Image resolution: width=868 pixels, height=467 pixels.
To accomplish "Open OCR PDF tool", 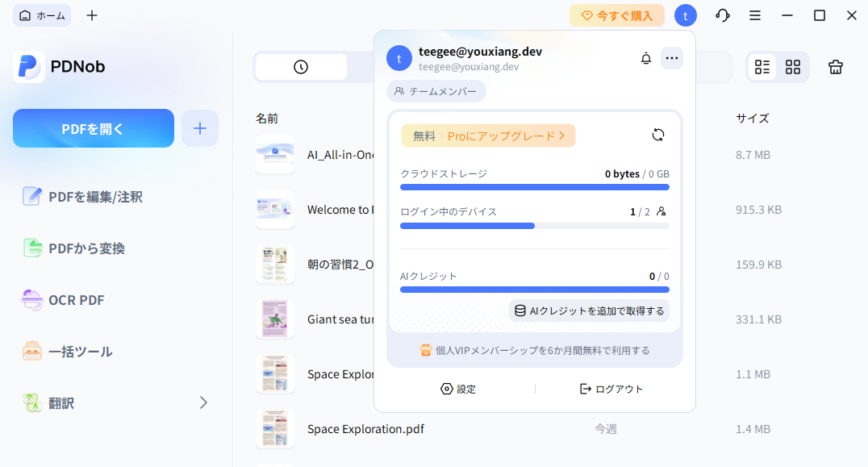I will pos(63,300).
